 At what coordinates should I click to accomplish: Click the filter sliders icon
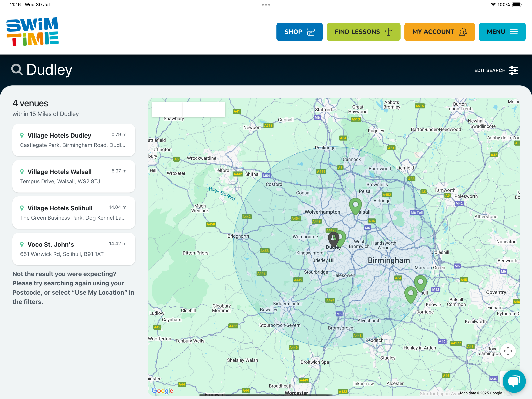point(513,70)
